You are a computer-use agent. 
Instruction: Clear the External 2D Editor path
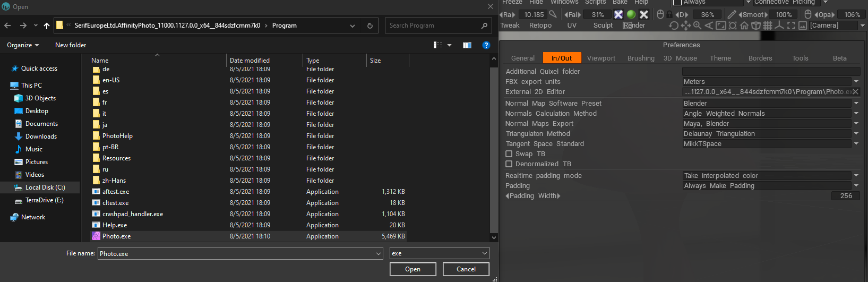(856, 92)
